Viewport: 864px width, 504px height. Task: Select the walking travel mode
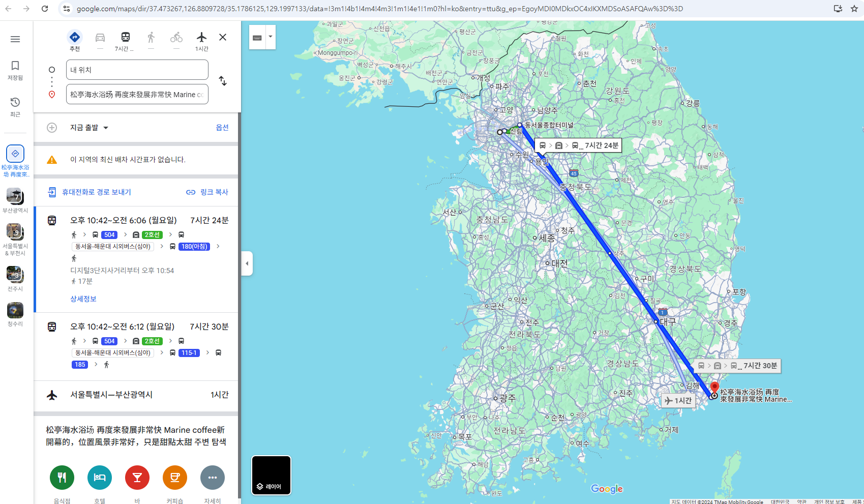[151, 41]
